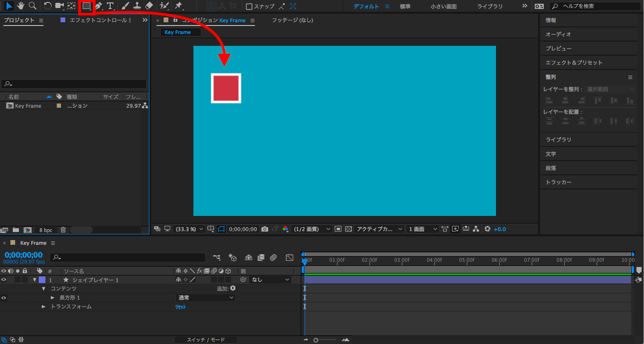Image resolution: width=644 pixels, height=344 pixels.
Task: Click the snapshot camera icon
Action: 265,229
